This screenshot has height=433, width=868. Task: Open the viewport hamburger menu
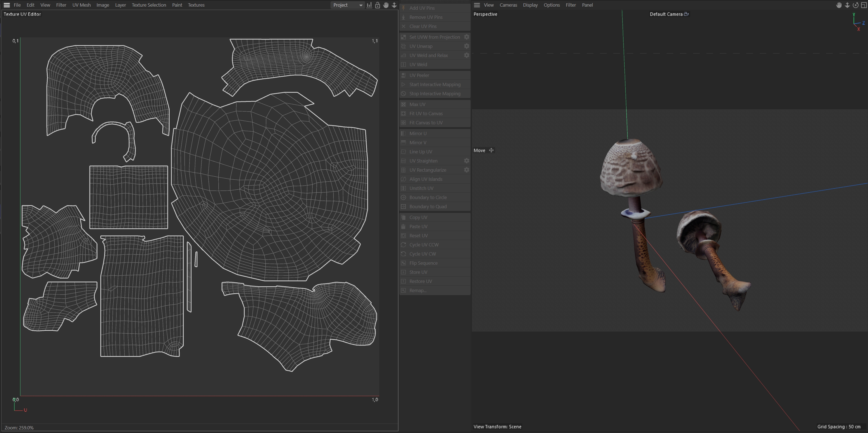pyautogui.click(x=477, y=5)
